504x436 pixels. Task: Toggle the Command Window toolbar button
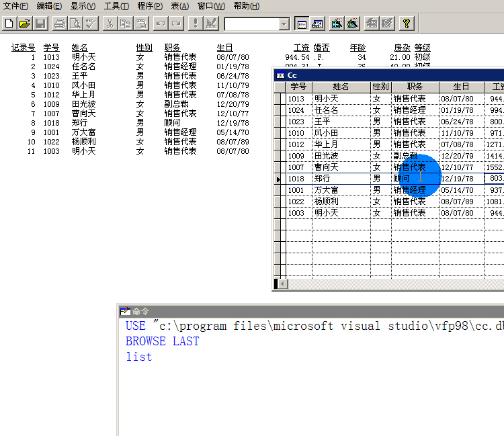coord(302,24)
